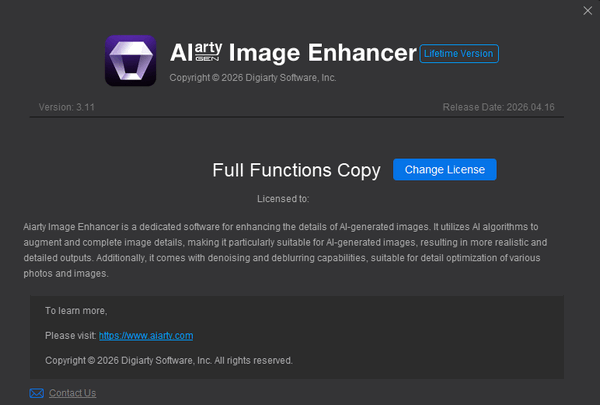Open the https://www.aiarty.com link
This screenshot has width=600, height=405.
click(x=153, y=335)
